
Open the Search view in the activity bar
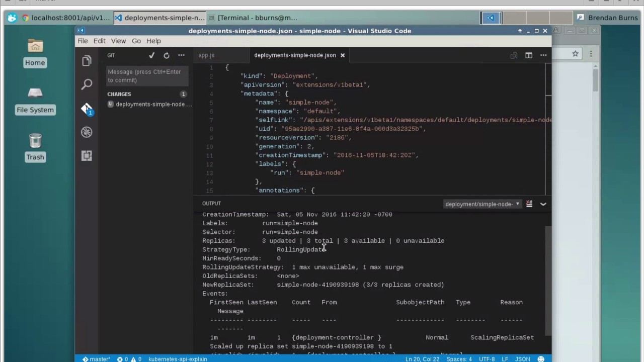87,84
